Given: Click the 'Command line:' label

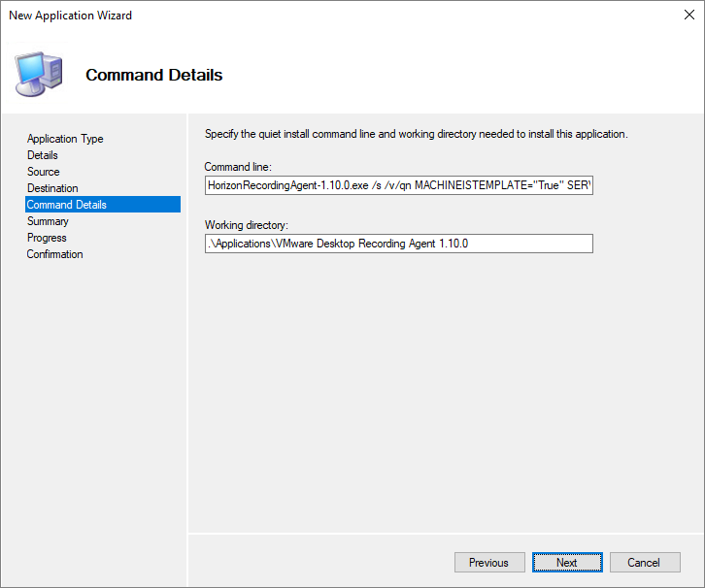Looking at the screenshot, I should 237,167.
